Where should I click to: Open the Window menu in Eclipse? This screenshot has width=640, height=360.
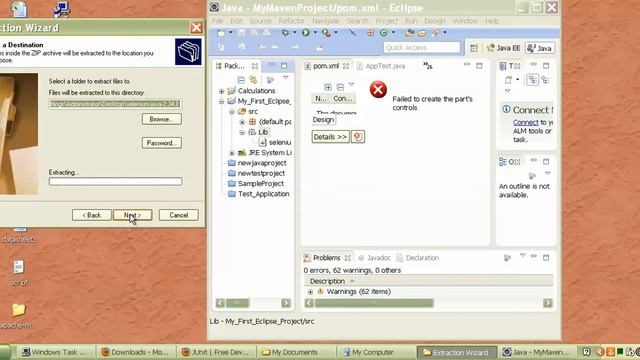click(465, 21)
